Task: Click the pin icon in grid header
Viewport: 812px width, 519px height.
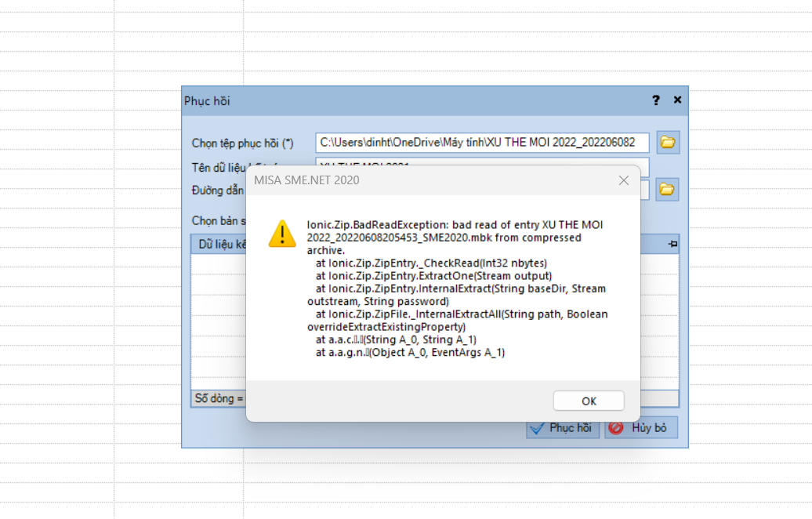Action: 672,244
